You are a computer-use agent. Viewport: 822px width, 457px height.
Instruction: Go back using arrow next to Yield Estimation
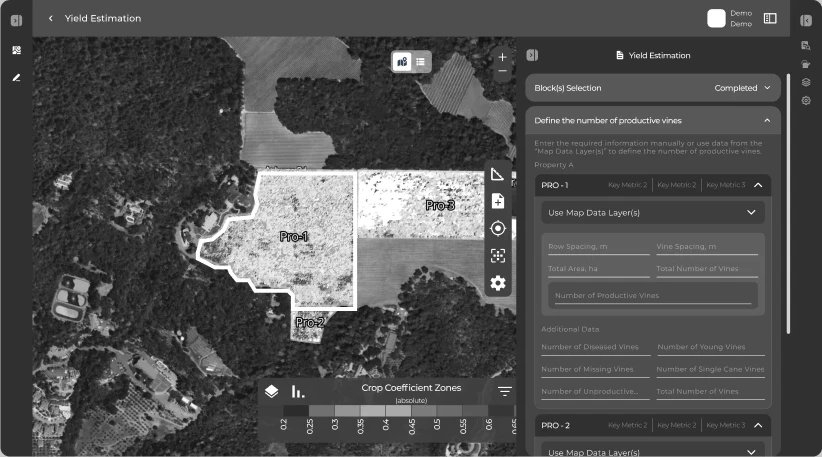pyautogui.click(x=50, y=18)
